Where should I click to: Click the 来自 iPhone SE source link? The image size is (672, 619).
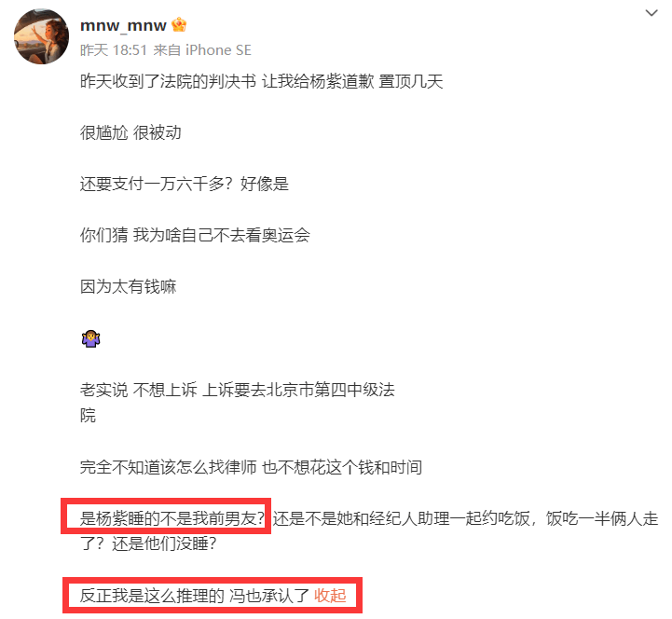[202, 50]
